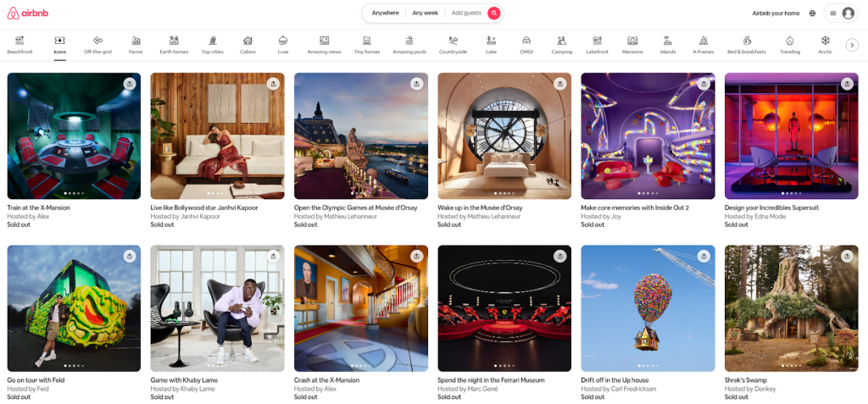Open the Wake up in the Musée d'Orsay photo

[504, 136]
